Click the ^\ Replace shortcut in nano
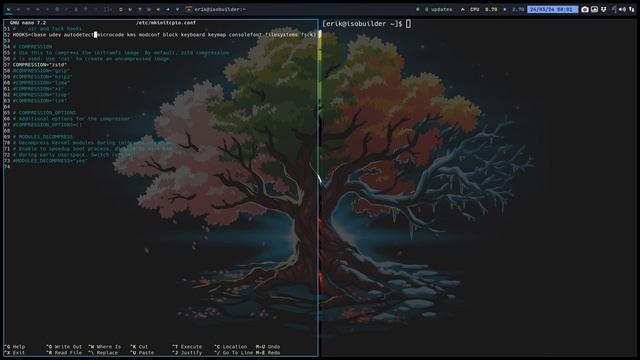This screenshot has height=360, width=640. (x=103, y=353)
